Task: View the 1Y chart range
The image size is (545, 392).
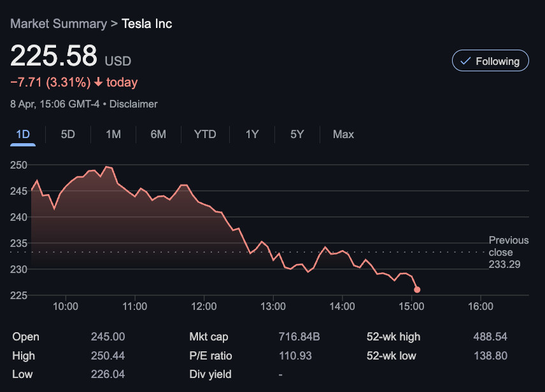Action: point(252,134)
